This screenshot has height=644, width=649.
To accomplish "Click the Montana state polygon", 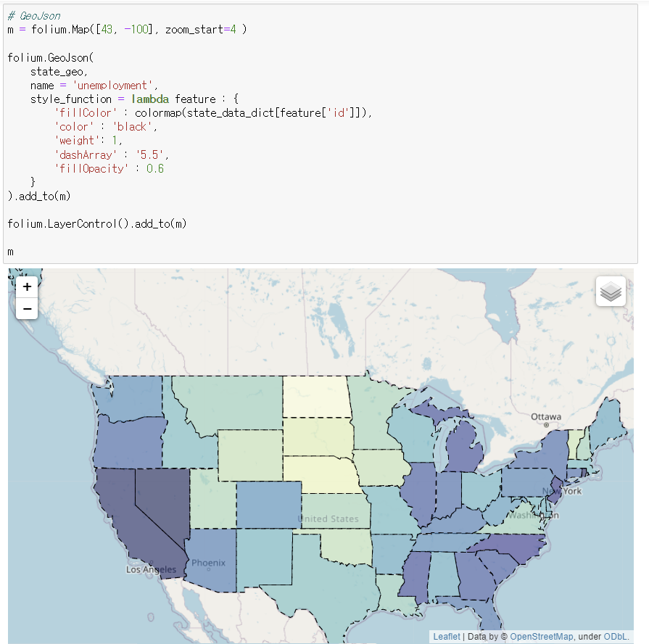I will (x=236, y=402).
